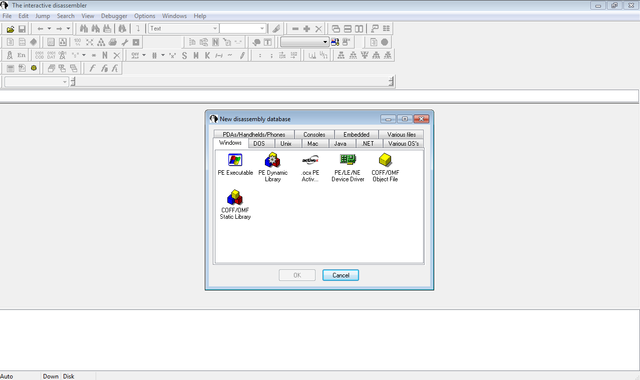This screenshot has height=380, width=640.
Task: Switch to the Java tab
Action: coord(340,144)
